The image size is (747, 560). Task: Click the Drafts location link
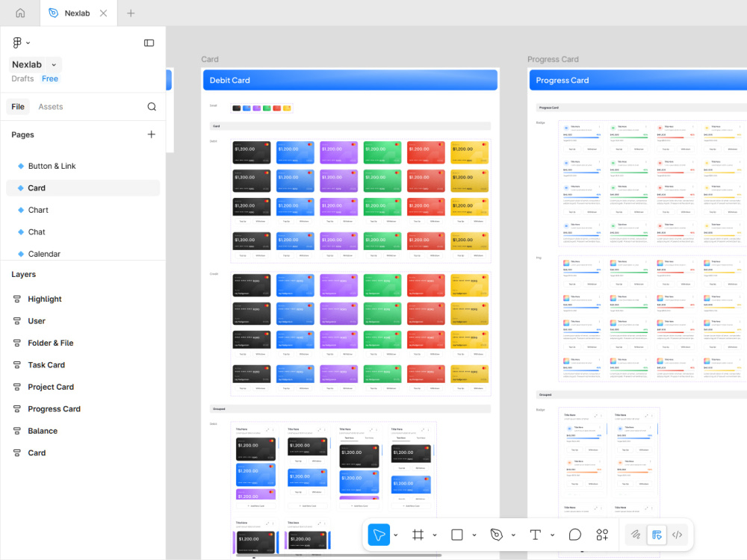pos(22,78)
